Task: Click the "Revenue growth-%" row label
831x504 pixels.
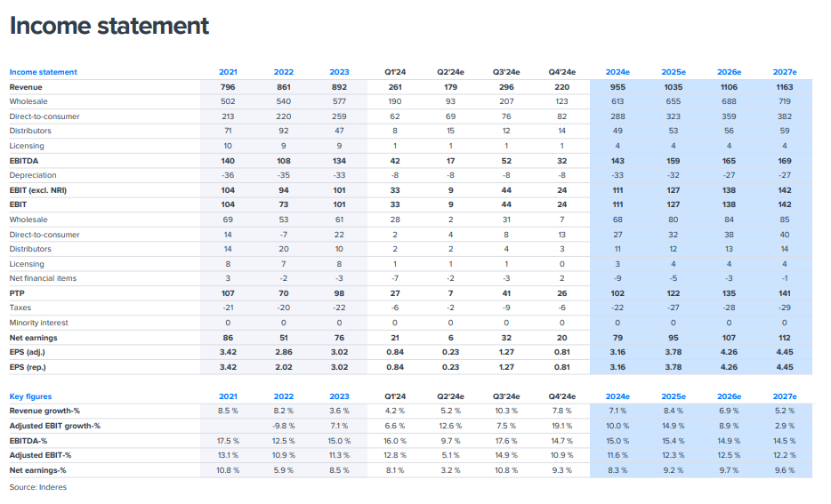Action: click(44, 411)
